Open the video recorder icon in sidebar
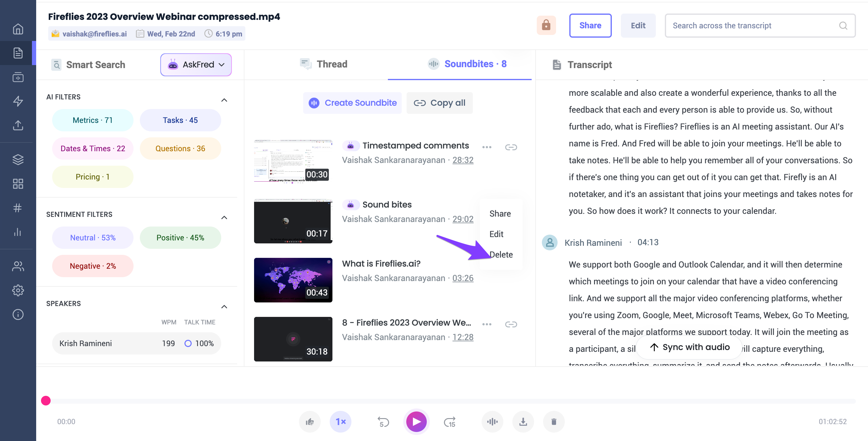The width and height of the screenshot is (868, 441). [18, 77]
